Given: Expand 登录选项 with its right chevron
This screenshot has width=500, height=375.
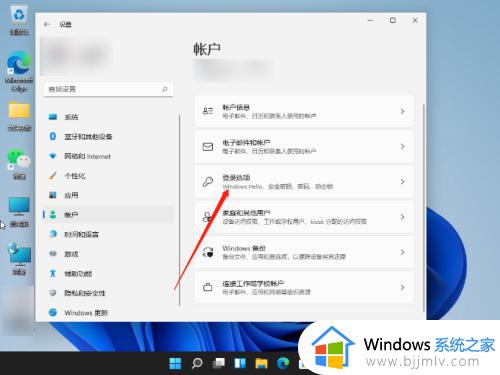Looking at the screenshot, I should tap(403, 182).
